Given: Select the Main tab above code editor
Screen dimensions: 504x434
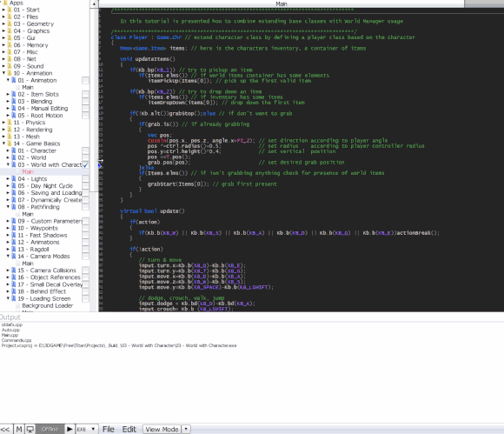Looking at the screenshot, I should coord(282,3).
